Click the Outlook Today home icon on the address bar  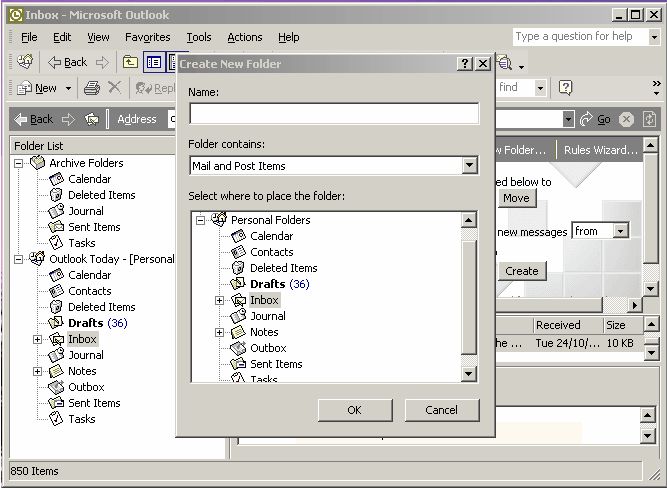point(91,120)
